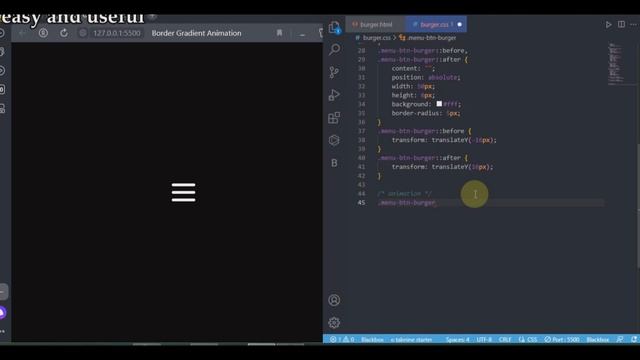Click line number 37 in the gutter
This screenshot has width=640, height=360.
point(361,131)
